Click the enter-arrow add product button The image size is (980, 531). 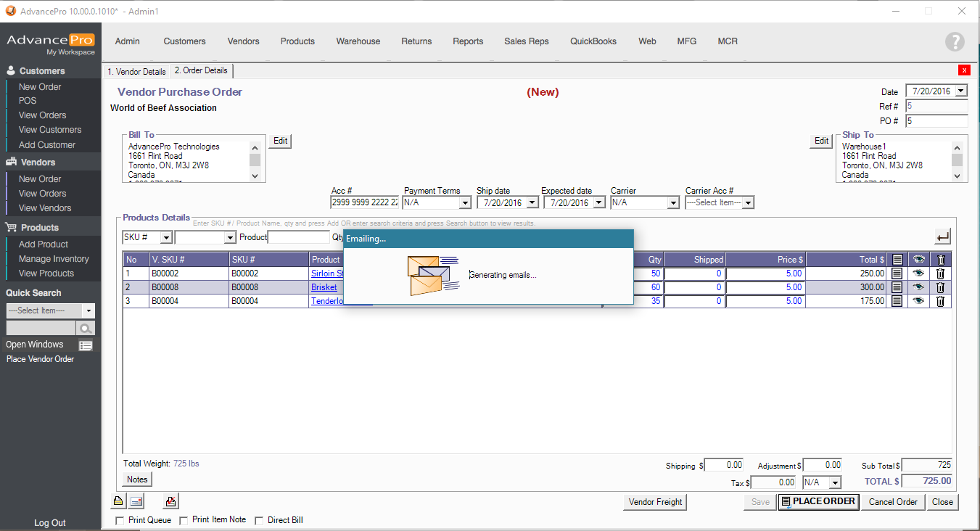942,236
